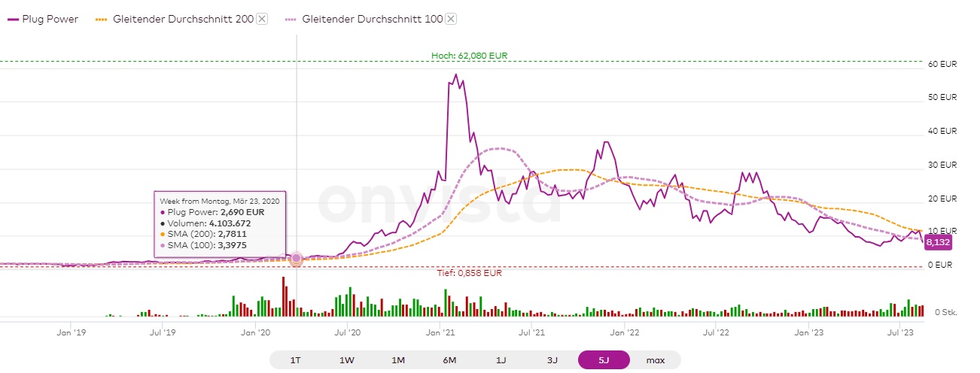980x373 pixels.
Task: Click the Jul '23 axis label
Action: click(x=900, y=331)
